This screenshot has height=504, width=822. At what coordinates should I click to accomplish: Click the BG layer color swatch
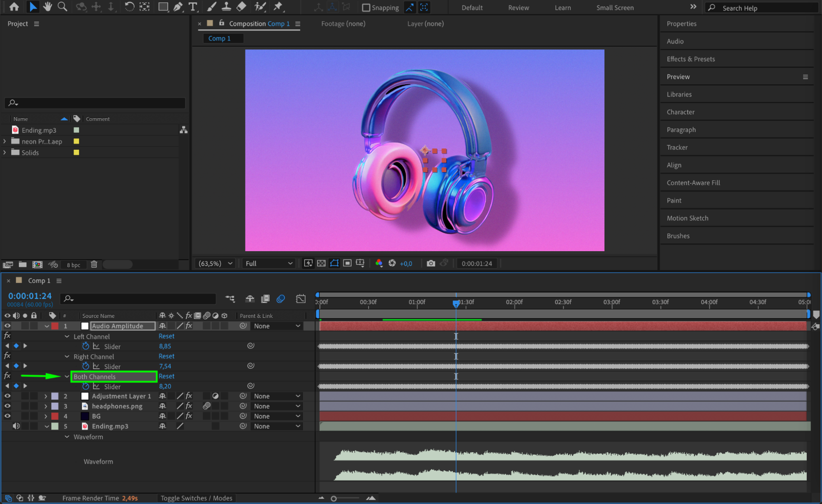click(55, 416)
